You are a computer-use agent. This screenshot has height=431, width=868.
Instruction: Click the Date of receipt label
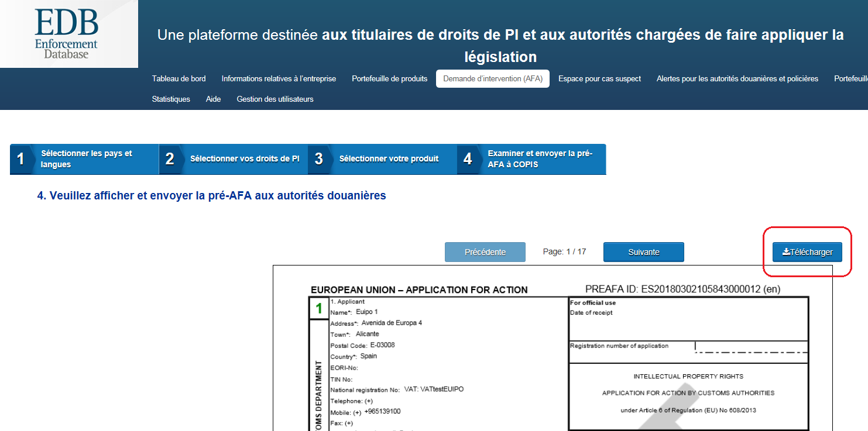tap(591, 313)
